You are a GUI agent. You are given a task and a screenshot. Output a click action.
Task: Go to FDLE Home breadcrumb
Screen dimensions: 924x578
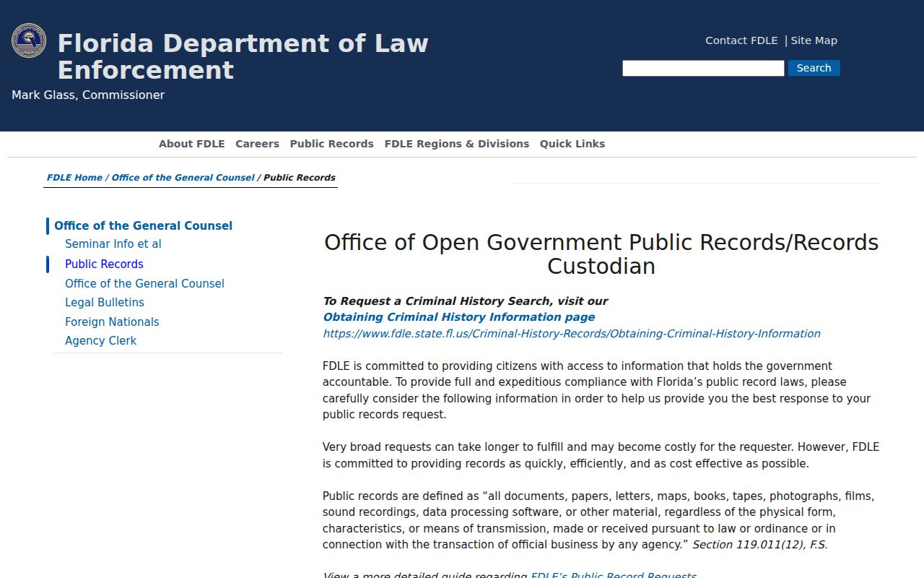[x=74, y=178]
